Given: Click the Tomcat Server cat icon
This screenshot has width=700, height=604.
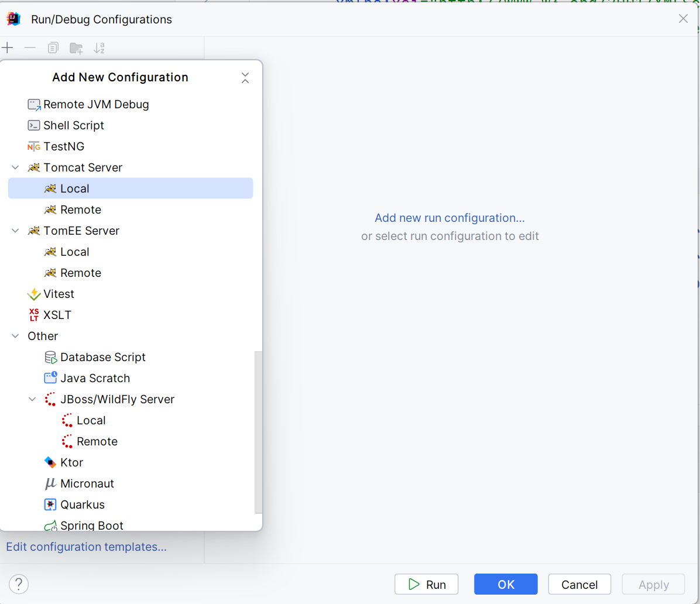Looking at the screenshot, I should click(x=34, y=167).
